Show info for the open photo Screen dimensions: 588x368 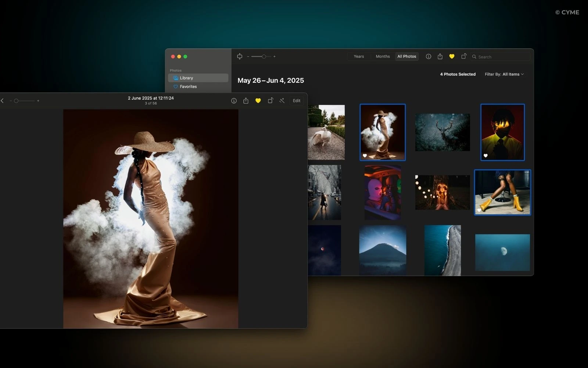tap(234, 100)
